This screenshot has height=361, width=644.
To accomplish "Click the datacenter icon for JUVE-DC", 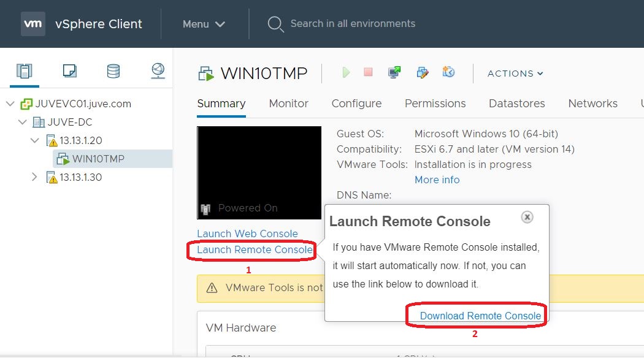I will pyautogui.click(x=39, y=122).
